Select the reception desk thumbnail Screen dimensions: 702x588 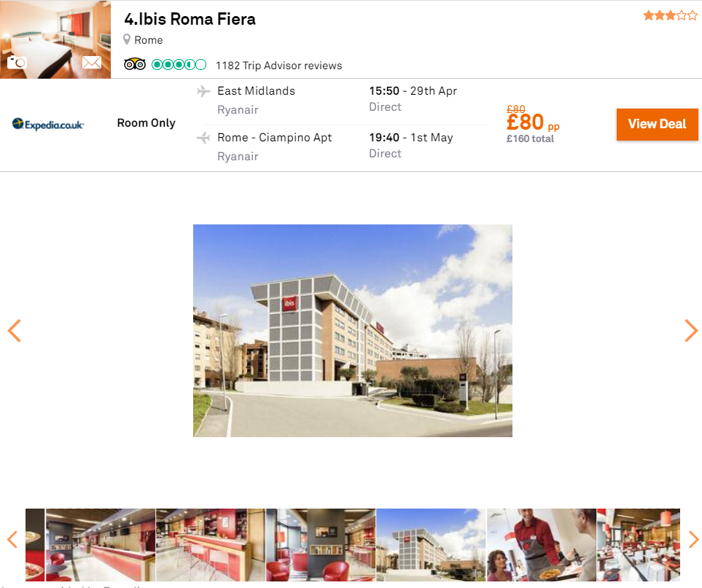coord(101,544)
